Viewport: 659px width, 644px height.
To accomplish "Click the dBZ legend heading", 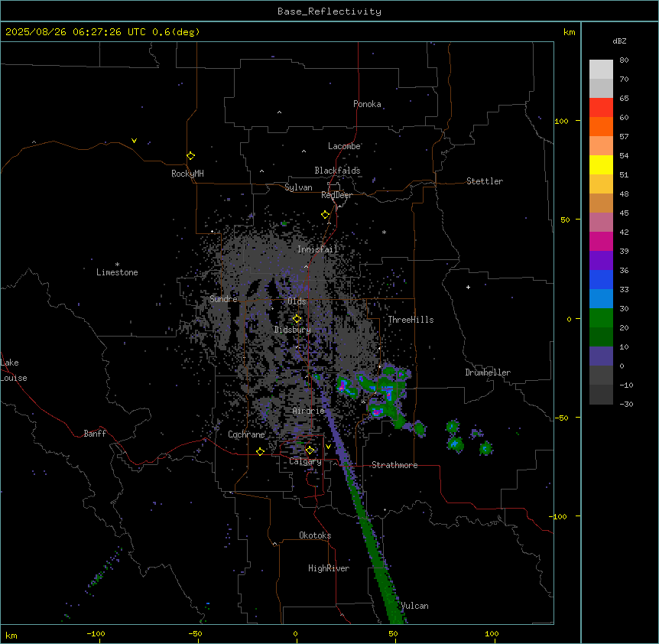I will tap(619, 41).
